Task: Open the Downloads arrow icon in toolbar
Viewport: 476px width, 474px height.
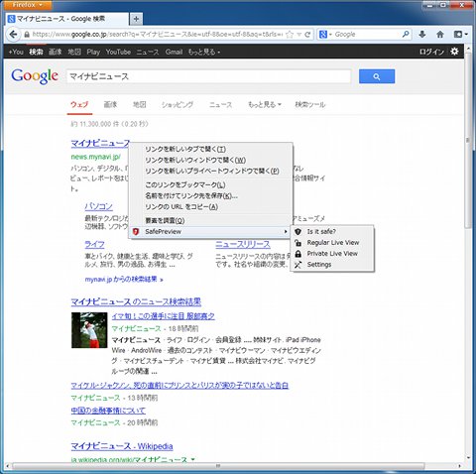Action: click(422, 34)
